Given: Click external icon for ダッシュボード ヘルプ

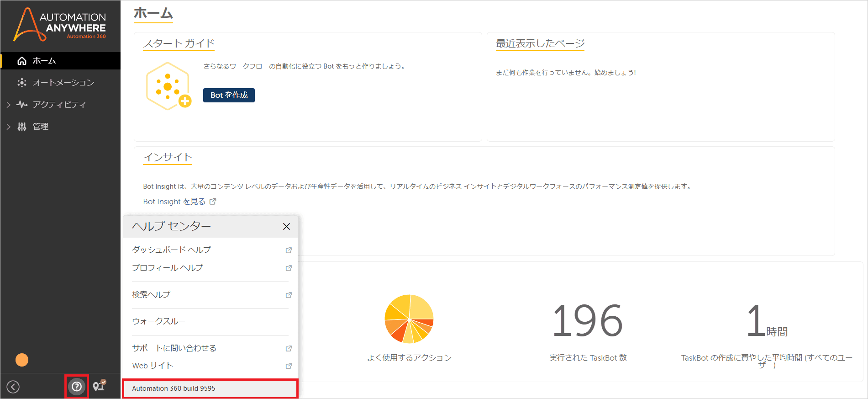Looking at the screenshot, I should tap(289, 250).
